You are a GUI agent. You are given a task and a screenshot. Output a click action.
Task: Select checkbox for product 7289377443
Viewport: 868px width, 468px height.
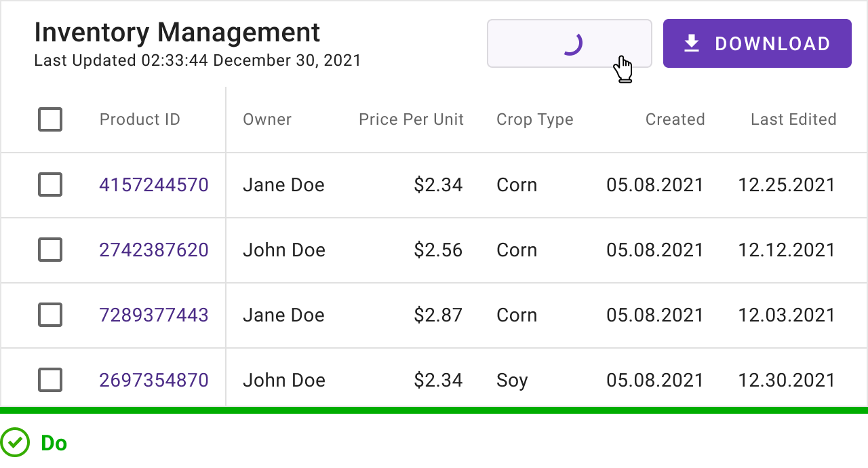50,315
